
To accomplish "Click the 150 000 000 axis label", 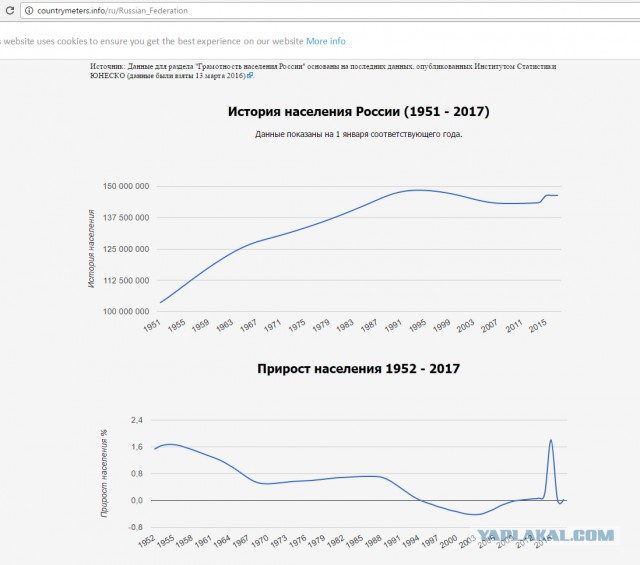I will [126, 186].
